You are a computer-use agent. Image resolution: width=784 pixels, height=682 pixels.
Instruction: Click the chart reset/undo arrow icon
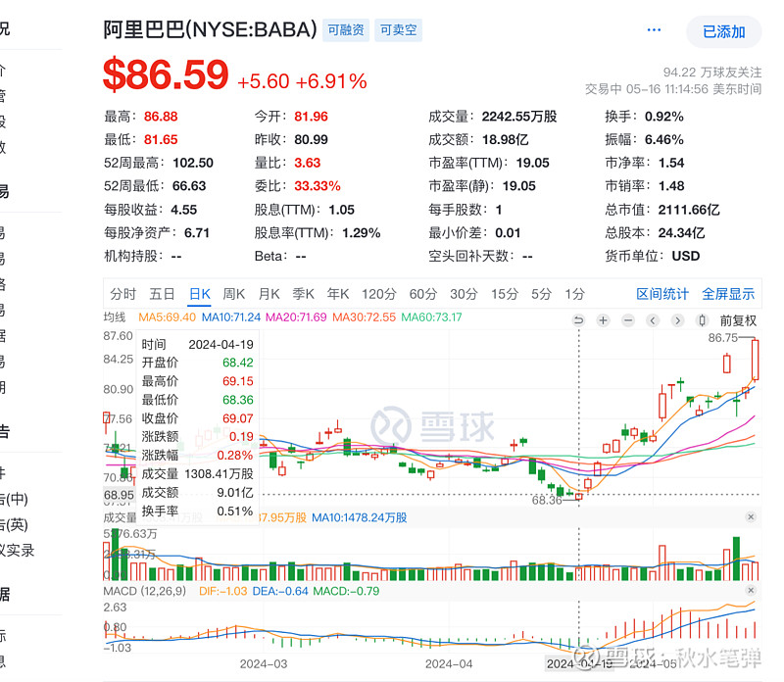pyautogui.click(x=578, y=320)
